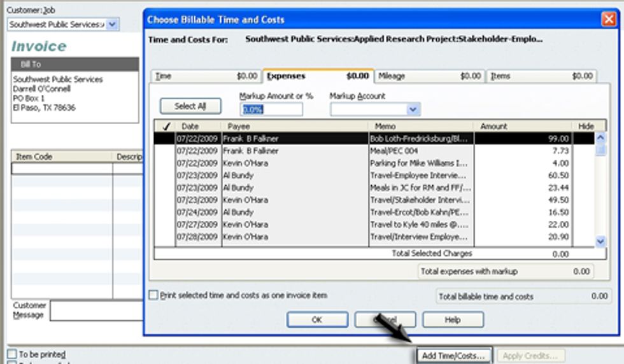The height and width of the screenshot is (364, 624).
Task: Click the checkmark column header
Action: point(166,127)
